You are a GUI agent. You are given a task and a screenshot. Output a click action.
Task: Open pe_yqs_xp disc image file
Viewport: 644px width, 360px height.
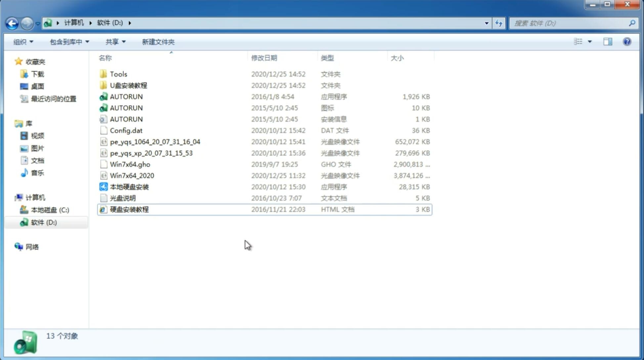(151, 153)
